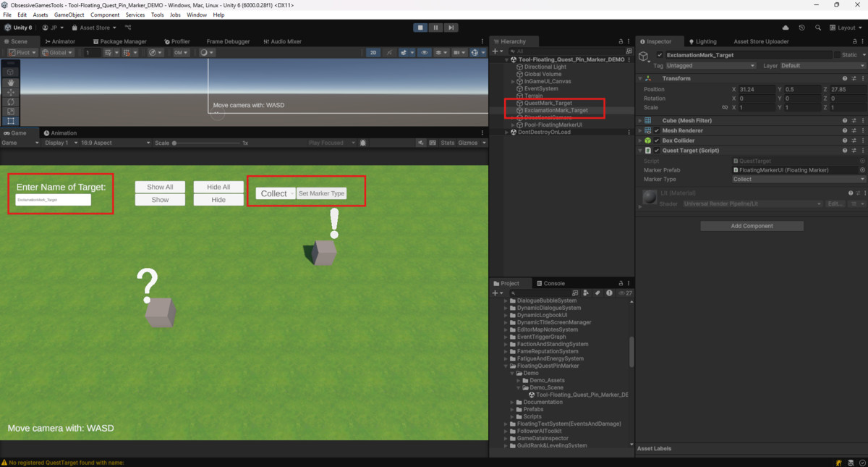
Task: Switch to the Package Manager tab
Action: [x=119, y=41]
